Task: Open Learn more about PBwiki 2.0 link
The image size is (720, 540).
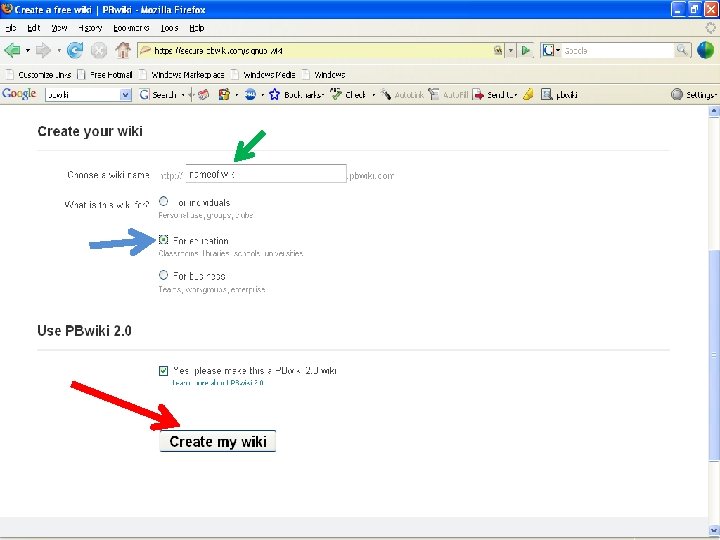Action: pos(218,382)
